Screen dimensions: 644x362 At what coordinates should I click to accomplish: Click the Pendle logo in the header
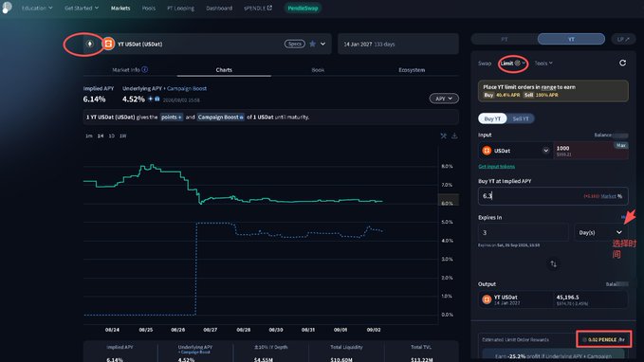[7, 8]
